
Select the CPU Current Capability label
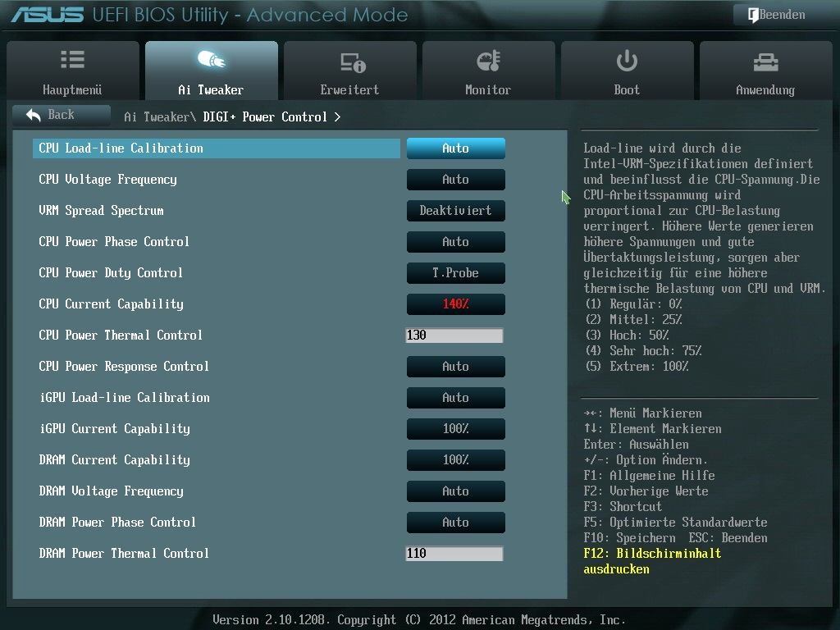(111, 304)
